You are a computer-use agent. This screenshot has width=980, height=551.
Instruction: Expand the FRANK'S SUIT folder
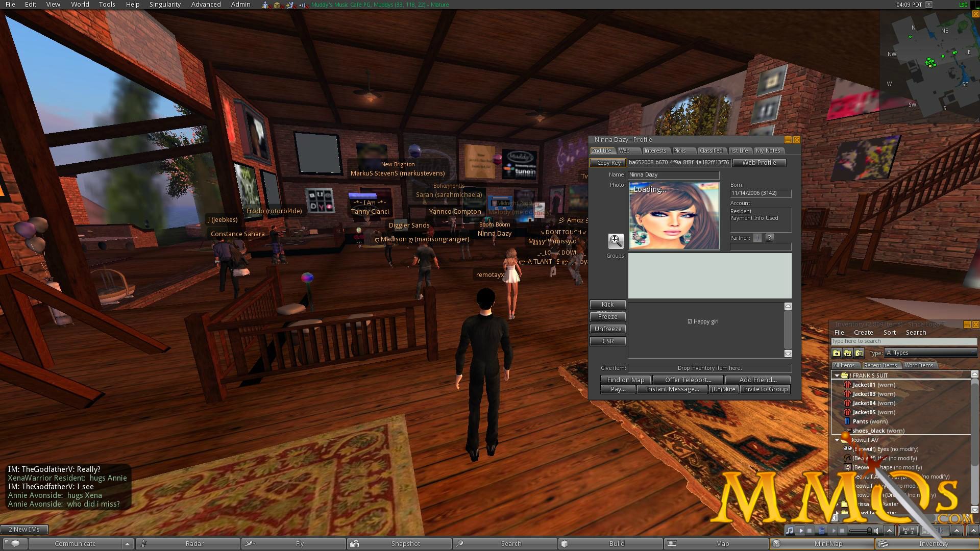point(837,375)
